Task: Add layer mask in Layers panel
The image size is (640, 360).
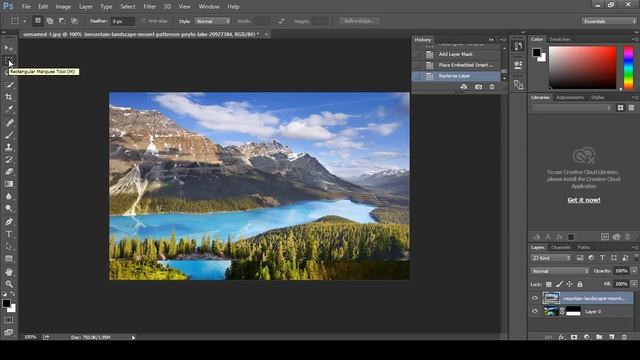Action: (x=574, y=337)
